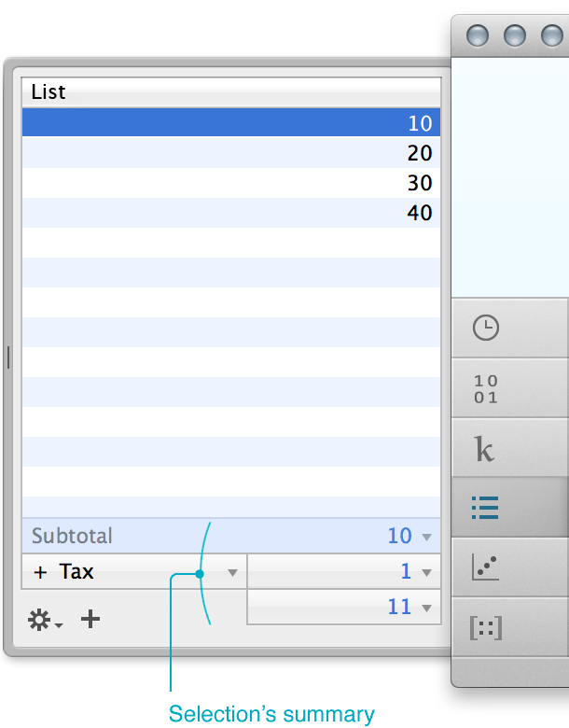Expand the Subtotal value dropdown arrow
Image resolution: width=569 pixels, height=728 pixels.
coord(426,538)
